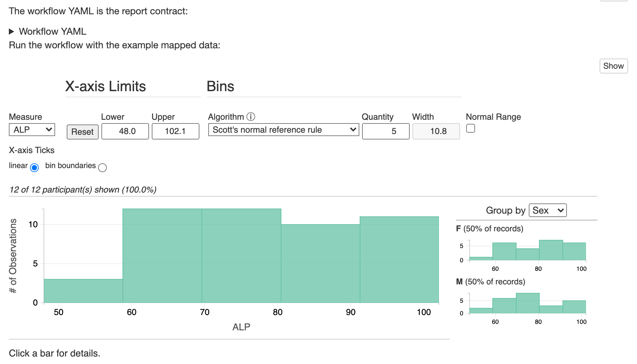
Task: Select the main histogram bar spanning 60 to 70
Action: click(162, 255)
